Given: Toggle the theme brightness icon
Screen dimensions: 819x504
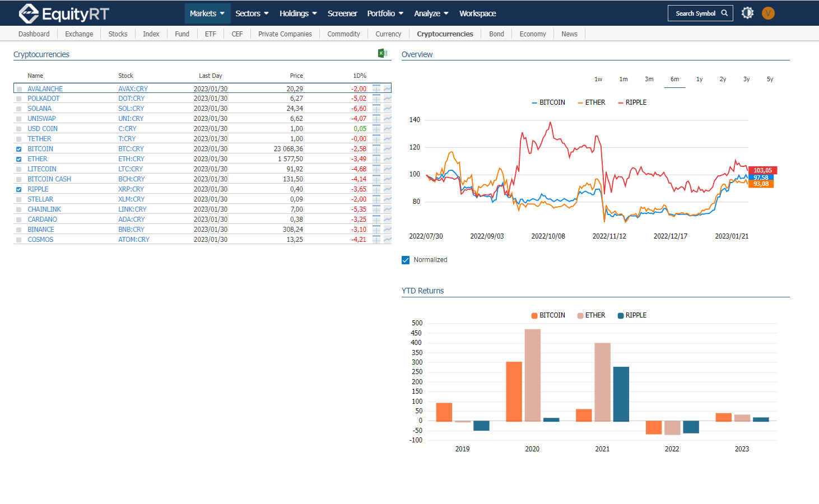Looking at the screenshot, I should coord(747,13).
